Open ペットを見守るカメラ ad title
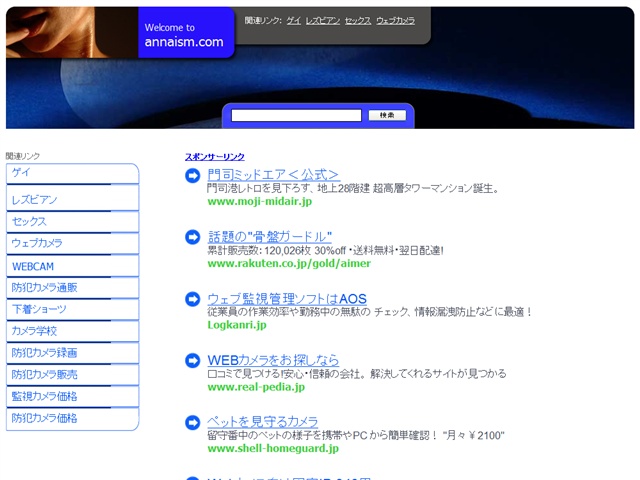 point(262,422)
